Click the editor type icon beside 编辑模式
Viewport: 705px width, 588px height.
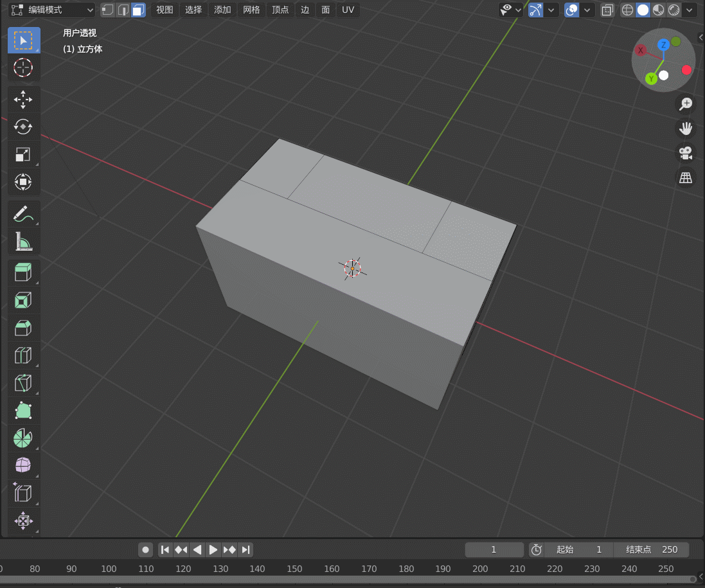17,10
